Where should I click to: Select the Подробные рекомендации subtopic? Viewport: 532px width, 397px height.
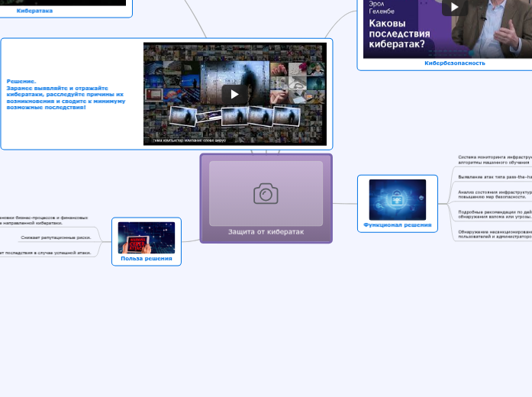494,214
